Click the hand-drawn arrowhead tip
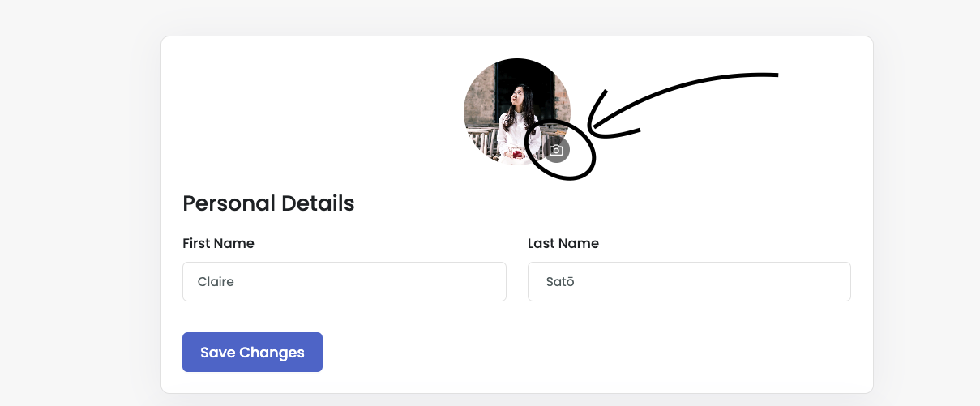Screen dimensions: 980x406 589,130
